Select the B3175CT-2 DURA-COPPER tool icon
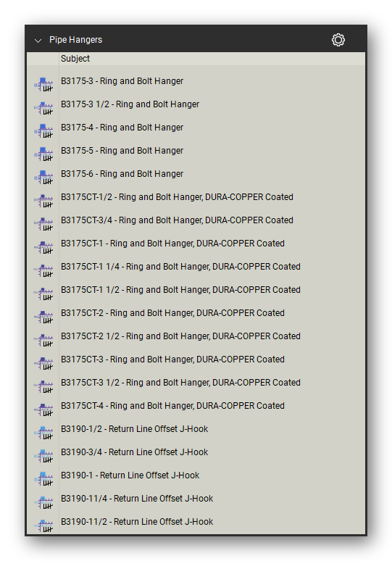 click(43, 317)
